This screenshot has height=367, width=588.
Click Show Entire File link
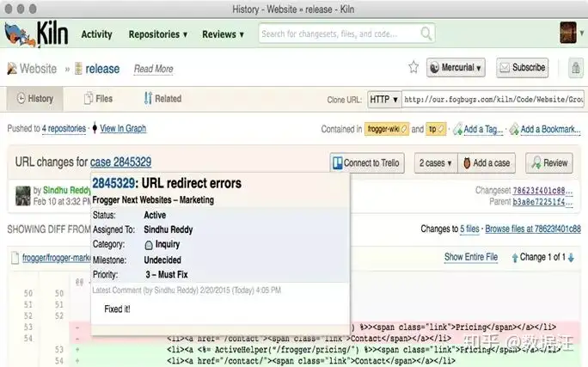click(x=471, y=257)
